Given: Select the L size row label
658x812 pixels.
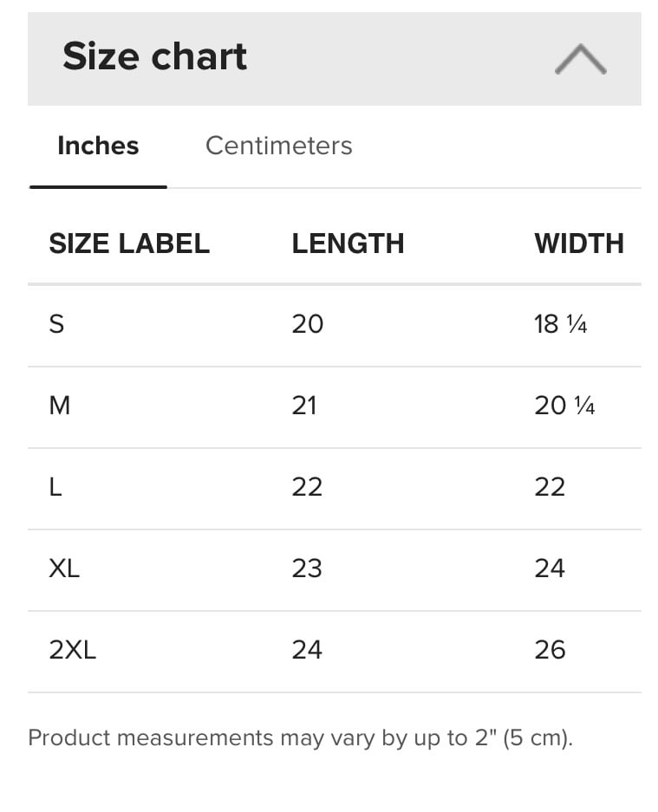Looking at the screenshot, I should pos(56,487).
